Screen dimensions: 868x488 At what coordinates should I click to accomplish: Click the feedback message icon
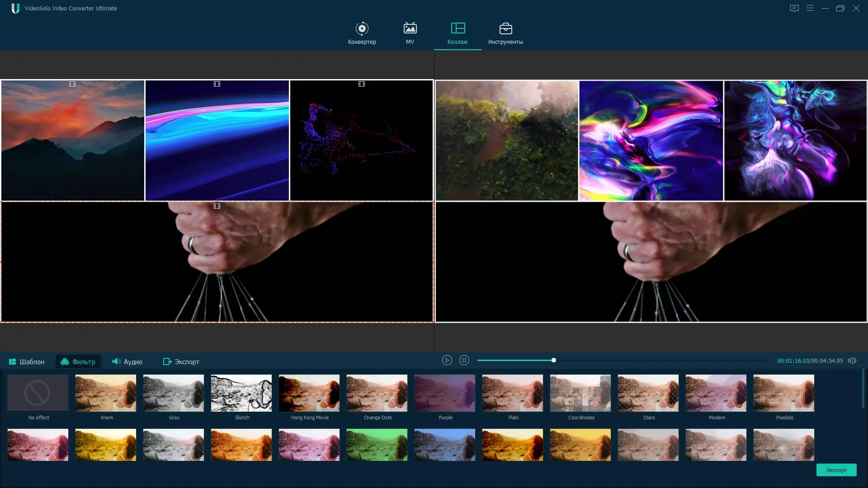click(x=794, y=8)
